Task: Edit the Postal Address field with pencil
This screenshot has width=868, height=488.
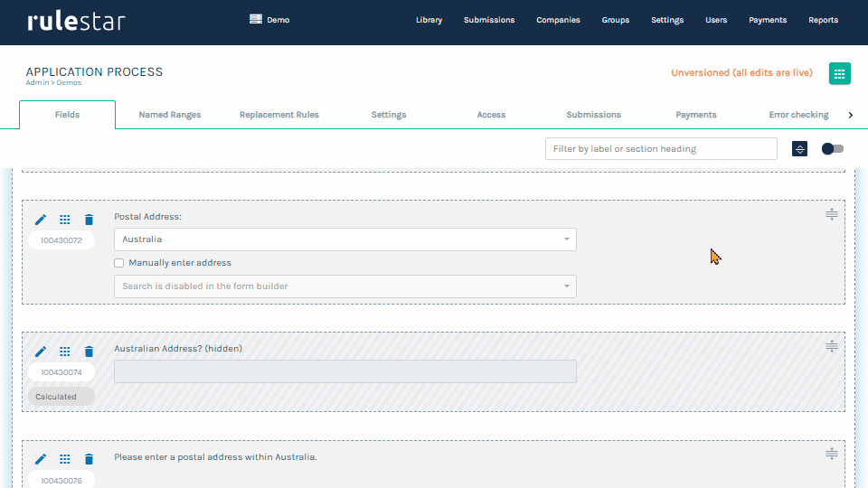Action: [x=41, y=220]
